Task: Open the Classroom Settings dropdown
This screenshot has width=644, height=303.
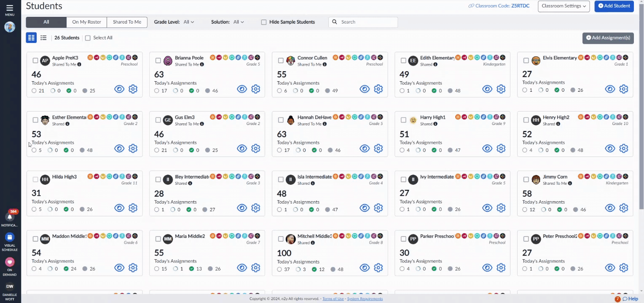Action: tap(565, 6)
